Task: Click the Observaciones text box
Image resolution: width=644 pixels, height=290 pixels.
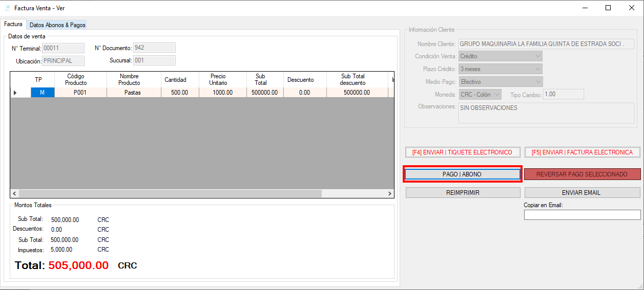Action: pos(546,113)
